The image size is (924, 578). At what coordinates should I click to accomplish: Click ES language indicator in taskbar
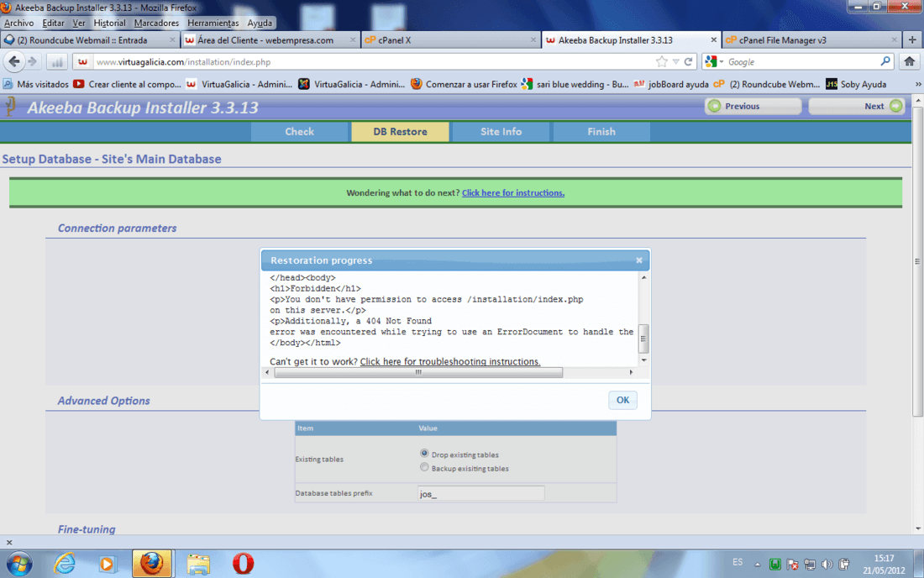738,563
